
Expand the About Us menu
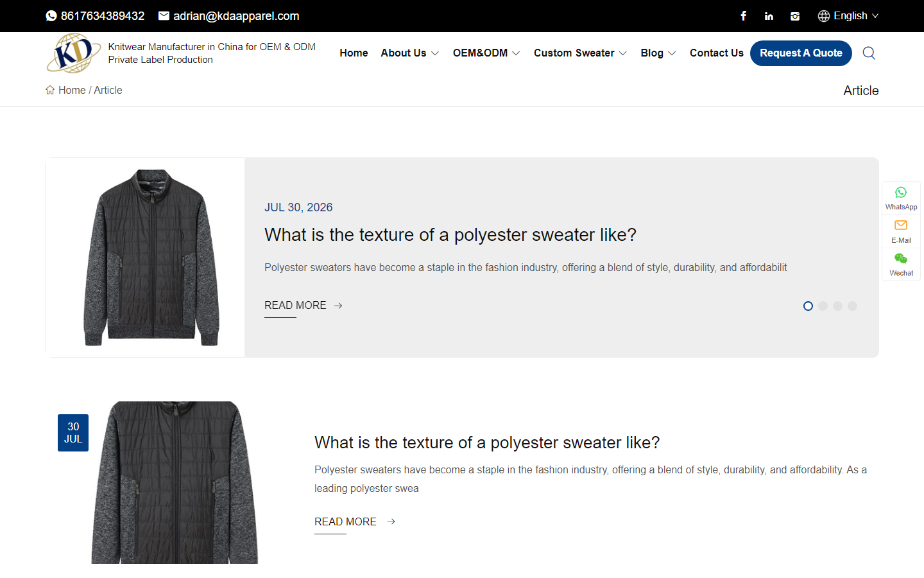click(x=409, y=53)
